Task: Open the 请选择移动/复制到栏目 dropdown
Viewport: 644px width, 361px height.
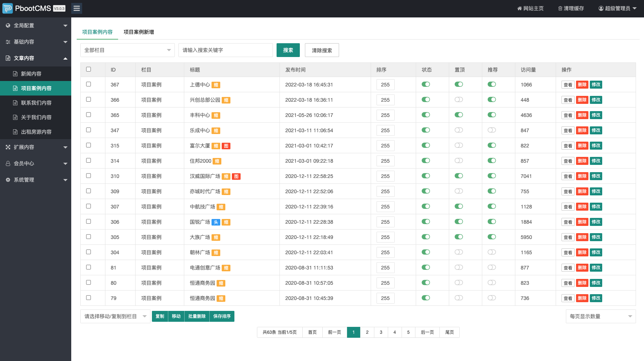Action: [115, 316]
